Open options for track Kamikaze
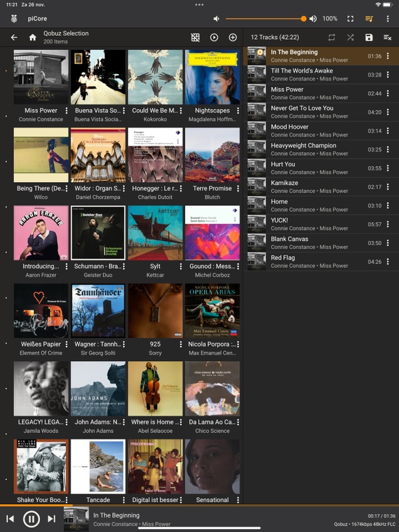The height and width of the screenshot is (532, 399). coord(388,187)
